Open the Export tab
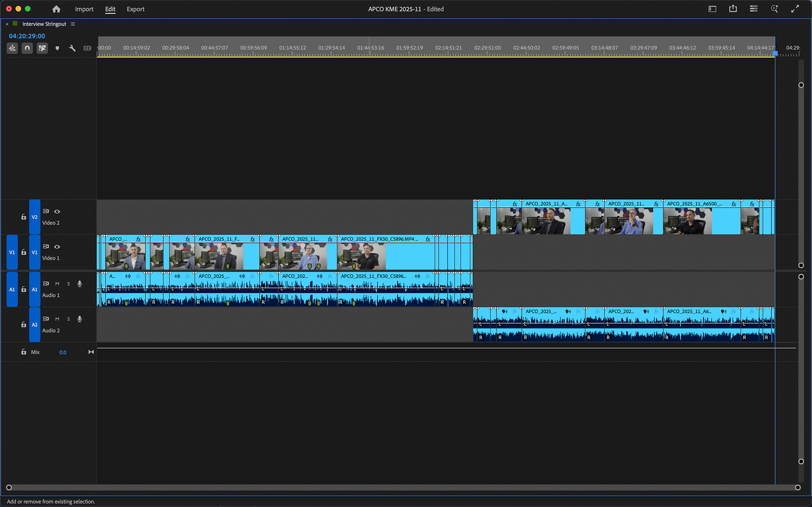Screen dimensions: 812x507 click(x=135, y=9)
